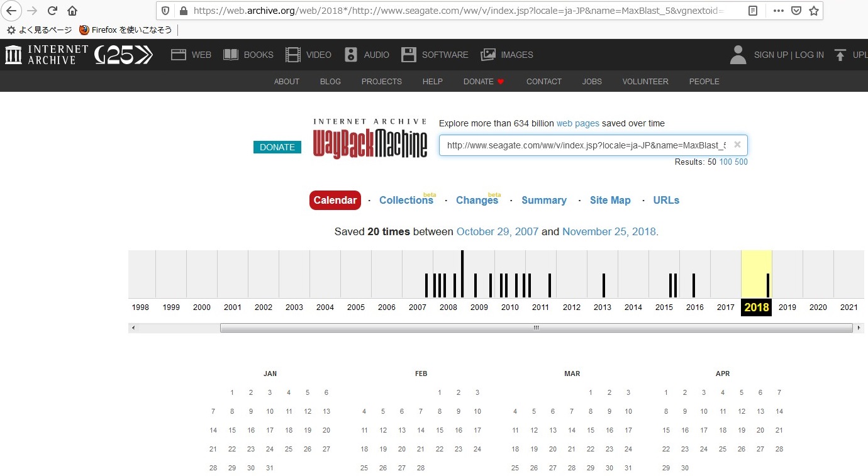Open page actions three-dot menu
The height and width of the screenshot is (476, 868).
779,11
